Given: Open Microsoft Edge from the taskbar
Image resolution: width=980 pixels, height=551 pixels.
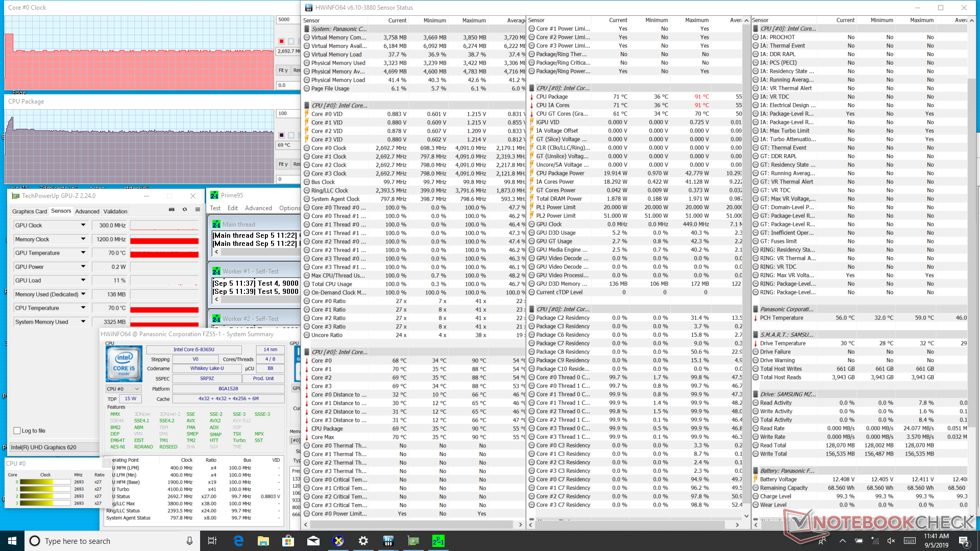Looking at the screenshot, I should click(238, 541).
